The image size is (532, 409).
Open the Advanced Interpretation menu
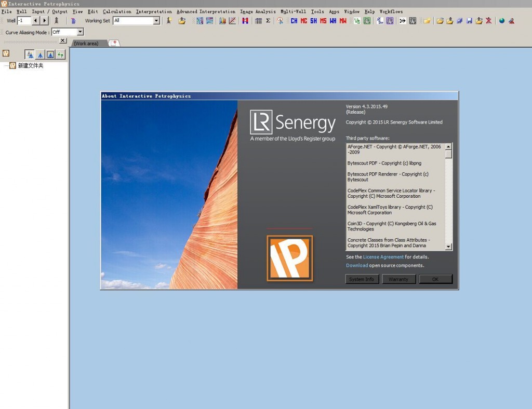206,11
